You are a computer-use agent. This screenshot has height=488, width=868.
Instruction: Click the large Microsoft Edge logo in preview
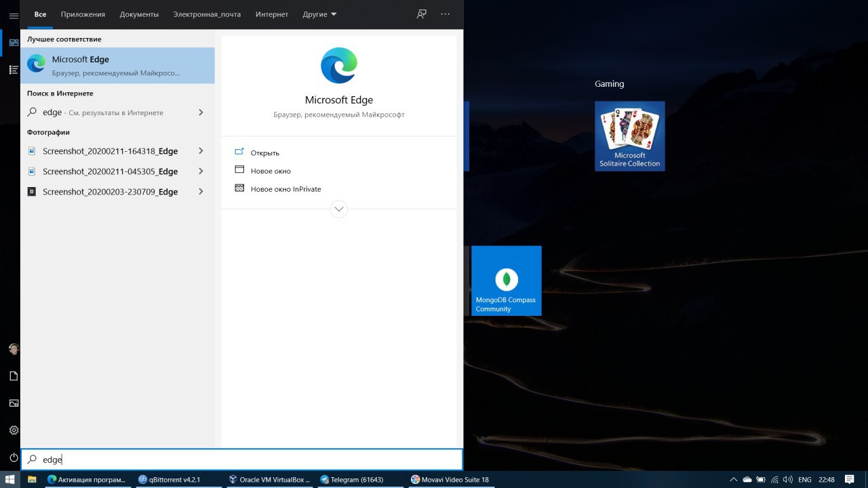tap(339, 66)
